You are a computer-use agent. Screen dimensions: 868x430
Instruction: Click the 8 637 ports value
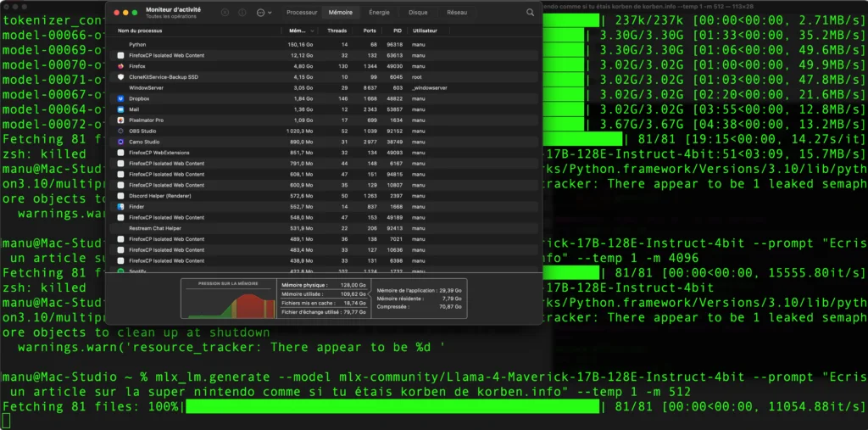[370, 88]
